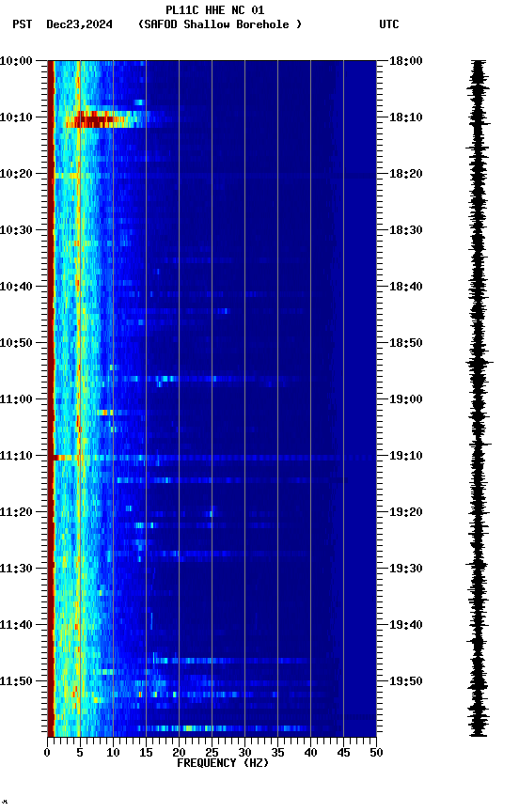Click the 18:00 UTC time label
The height and width of the screenshot is (812, 519).
pyautogui.click(x=406, y=61)
